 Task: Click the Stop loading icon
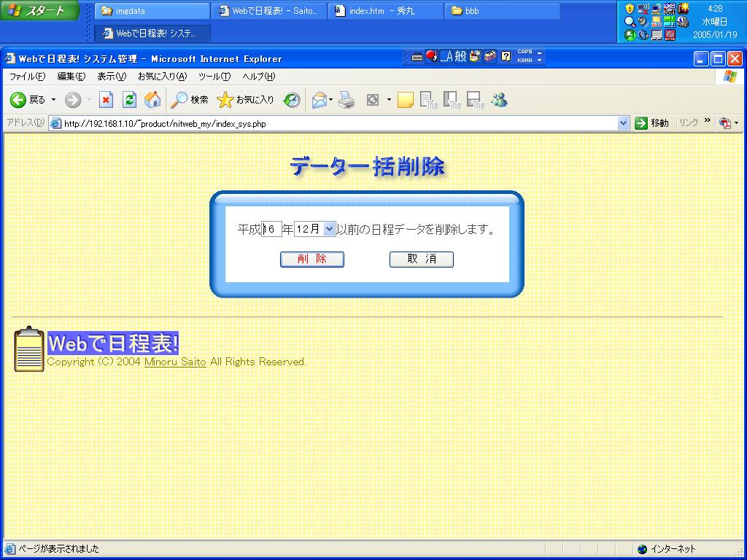[106, 101]
